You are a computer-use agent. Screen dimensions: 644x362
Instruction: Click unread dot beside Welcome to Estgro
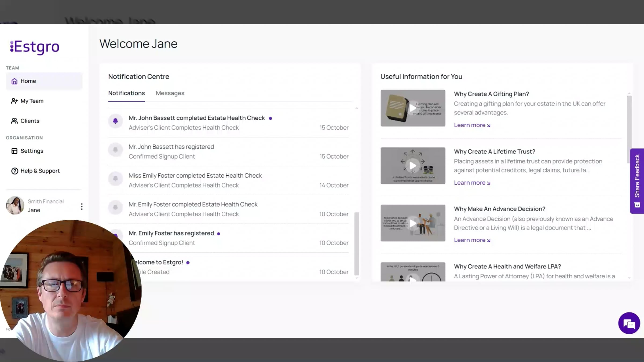(x=188, y=263)
